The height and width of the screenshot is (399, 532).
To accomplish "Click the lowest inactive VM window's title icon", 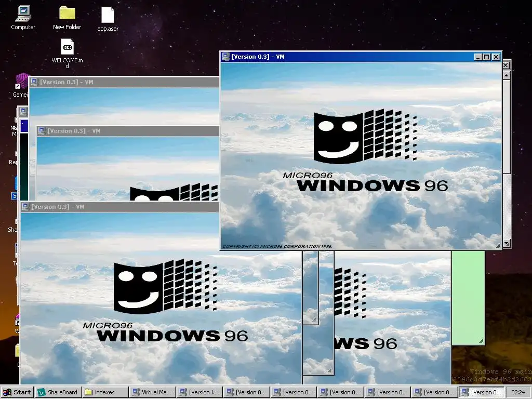I will point(25,207).
